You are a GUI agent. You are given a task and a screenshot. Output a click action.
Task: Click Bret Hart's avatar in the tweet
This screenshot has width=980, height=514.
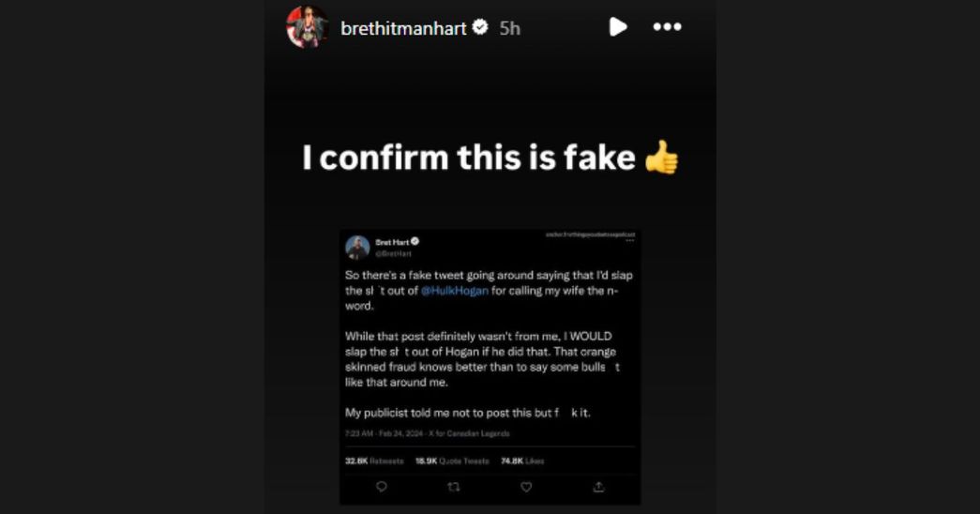click(x=357, y=247)
